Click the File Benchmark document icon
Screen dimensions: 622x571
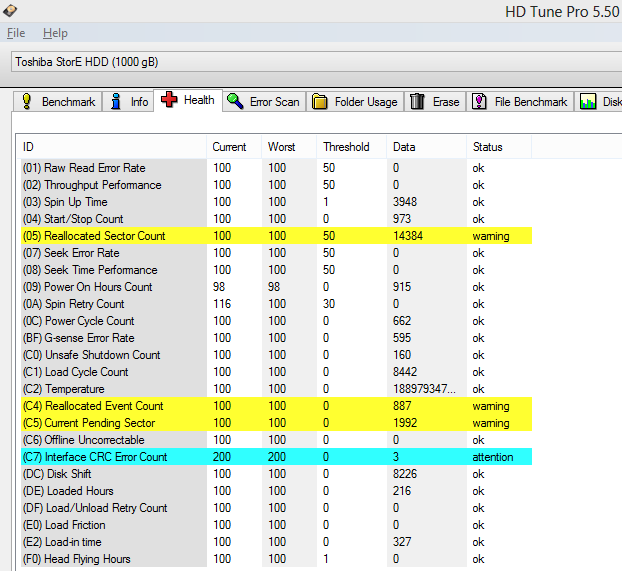[x=479, y=102]
